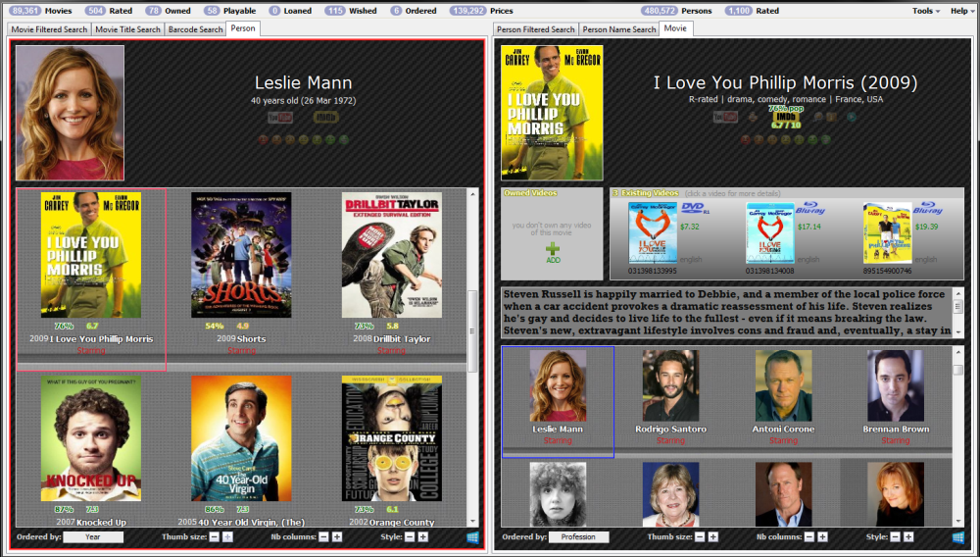980x557 pixels.
Task: Select the Drillbit Taylor poster
Action: click(392, 255)
